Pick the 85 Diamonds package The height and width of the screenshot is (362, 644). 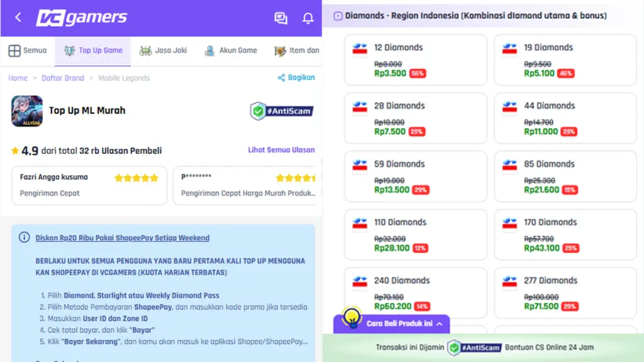[565, 177]
